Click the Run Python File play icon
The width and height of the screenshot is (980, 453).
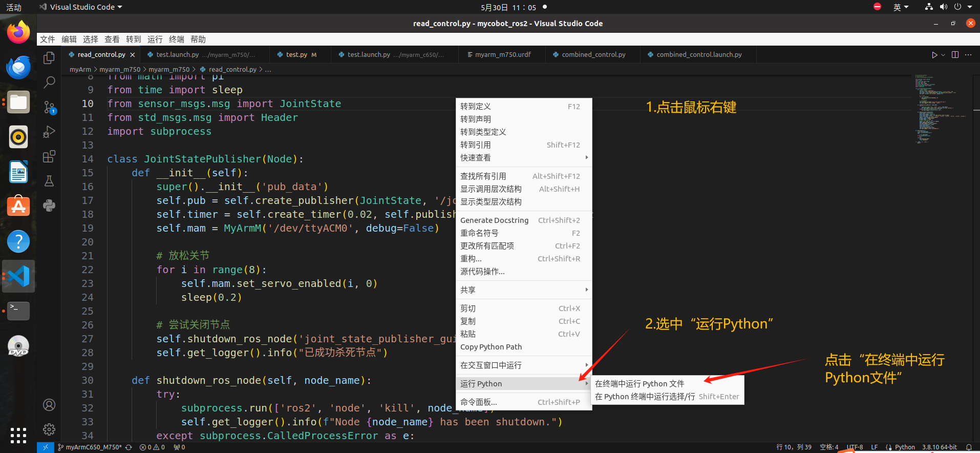[x=934, y=55]
